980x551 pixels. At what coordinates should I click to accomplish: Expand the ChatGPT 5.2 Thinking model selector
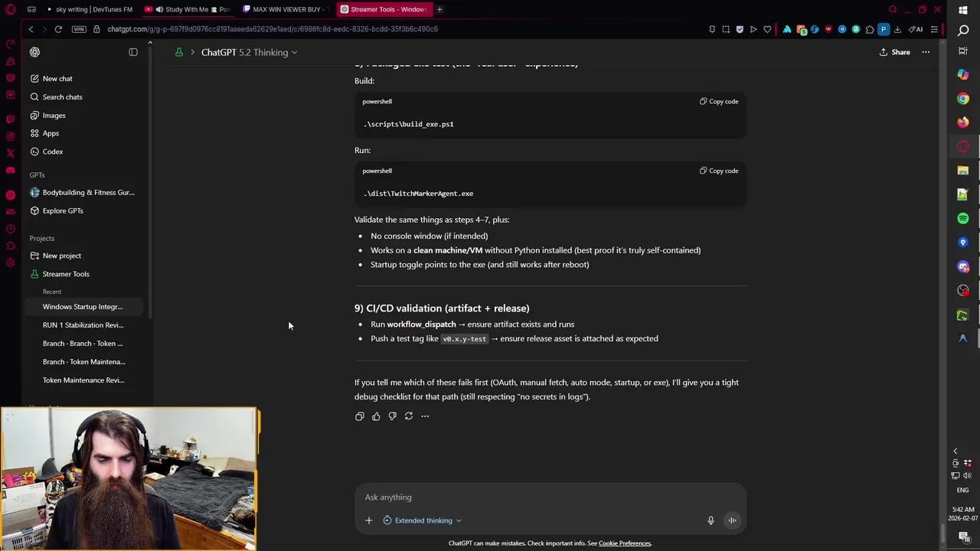click(x=249, y=52)
